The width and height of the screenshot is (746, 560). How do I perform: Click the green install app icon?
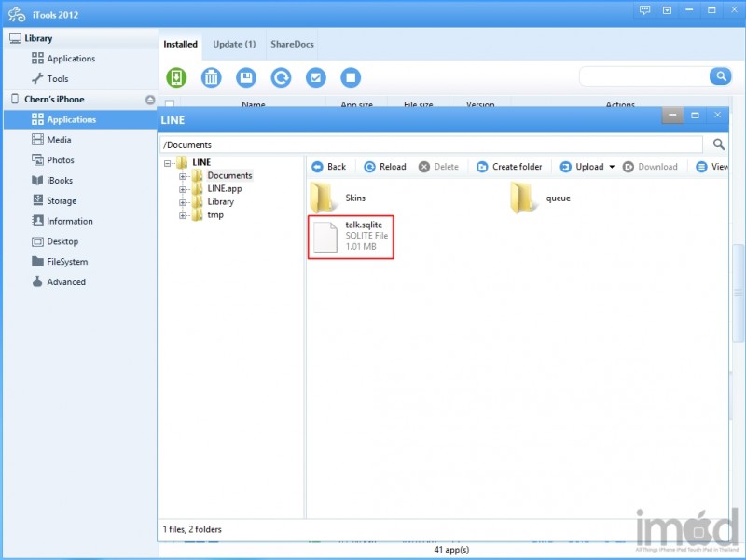tap(176, 77)
